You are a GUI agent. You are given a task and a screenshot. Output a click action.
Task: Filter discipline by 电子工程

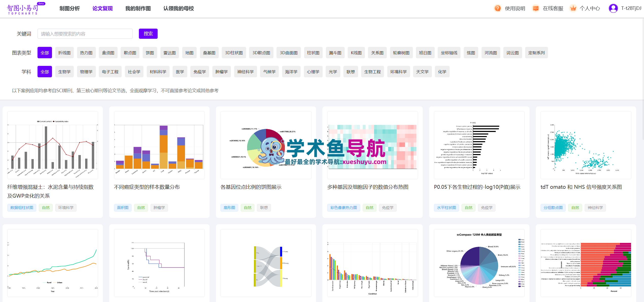coord(110,72)
